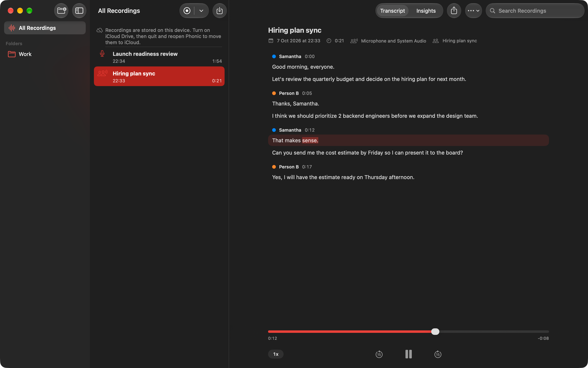
Task: Click the calendar date icon in details
Action: (271, 41)
